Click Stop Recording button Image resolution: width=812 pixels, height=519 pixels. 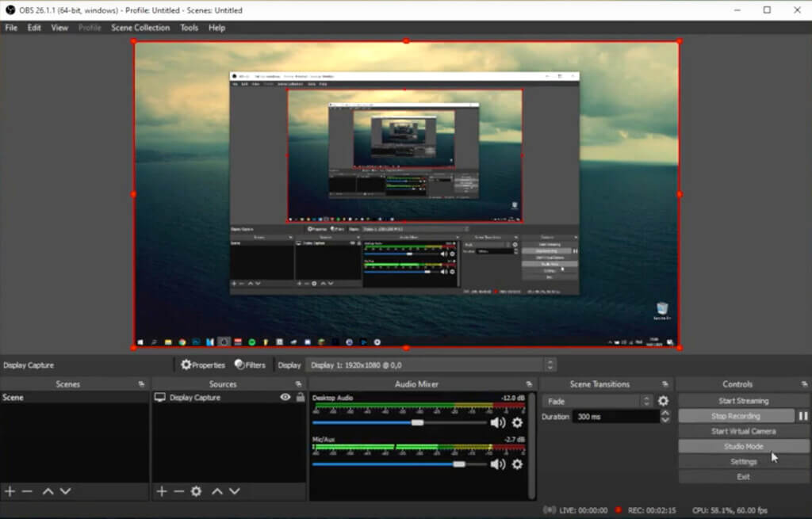[x=736, y=416]
